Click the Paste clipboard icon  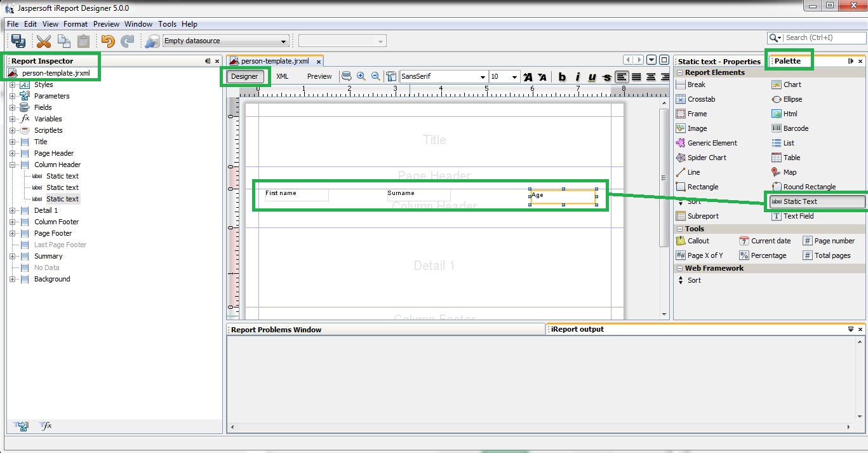(83, 41)
